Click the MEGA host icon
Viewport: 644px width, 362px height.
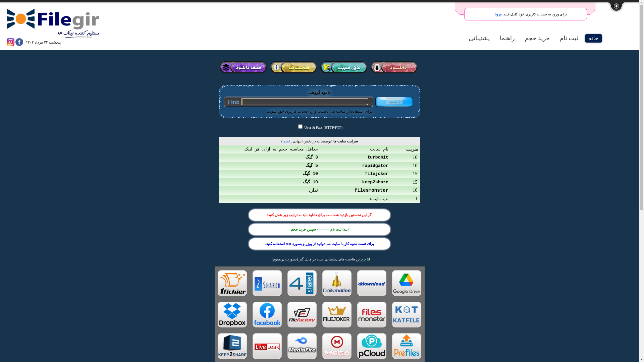(x=337, y=346)
